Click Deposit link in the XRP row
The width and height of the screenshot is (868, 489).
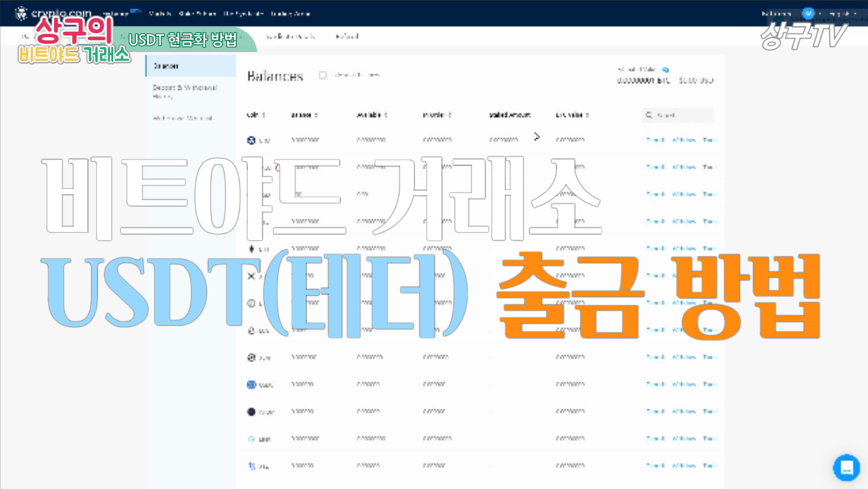(656, 276)
